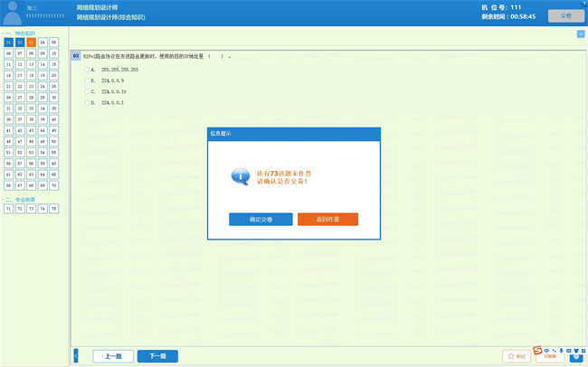Click the Sogou microphone voice input icon

coord(561,351)
